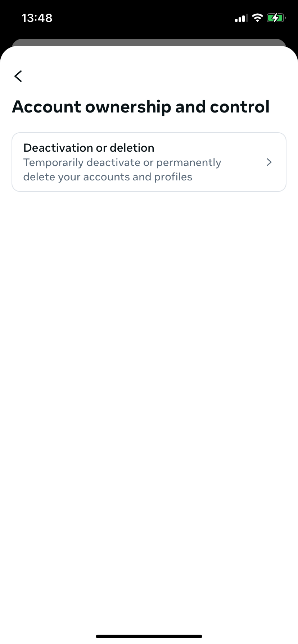Navigate back using the top navigation arrow
The width and height of the screenshot is (298, 644).
[18, 76]
